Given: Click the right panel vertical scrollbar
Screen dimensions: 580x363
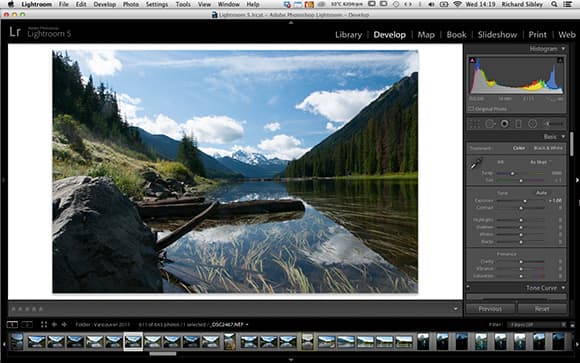Looking at the screenshot, I should click(571, 144).
